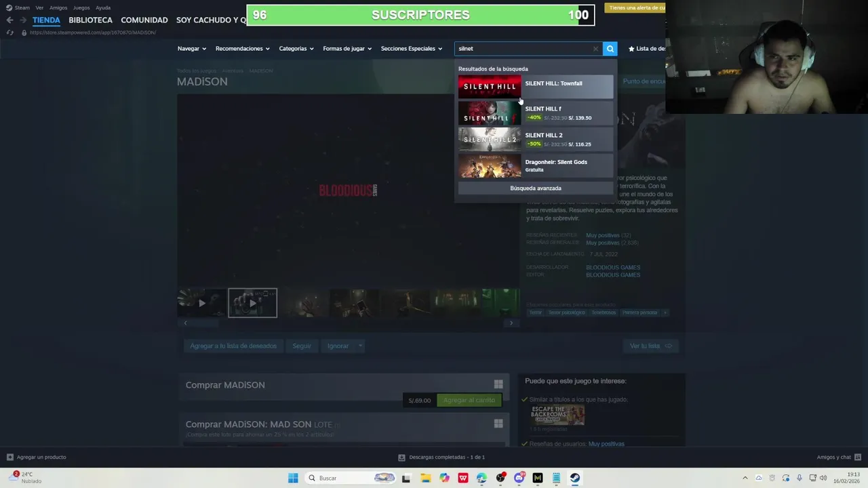The width and height of the screenshot is (868, 488).
Task: Reload the store page with refresh icon
Action: click(x=9, y=33)
